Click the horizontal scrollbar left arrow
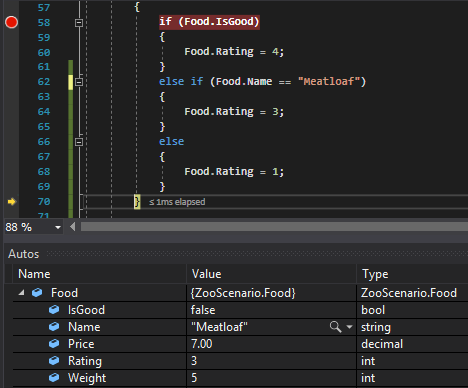The image size is (468, 388). coord(73,227)
